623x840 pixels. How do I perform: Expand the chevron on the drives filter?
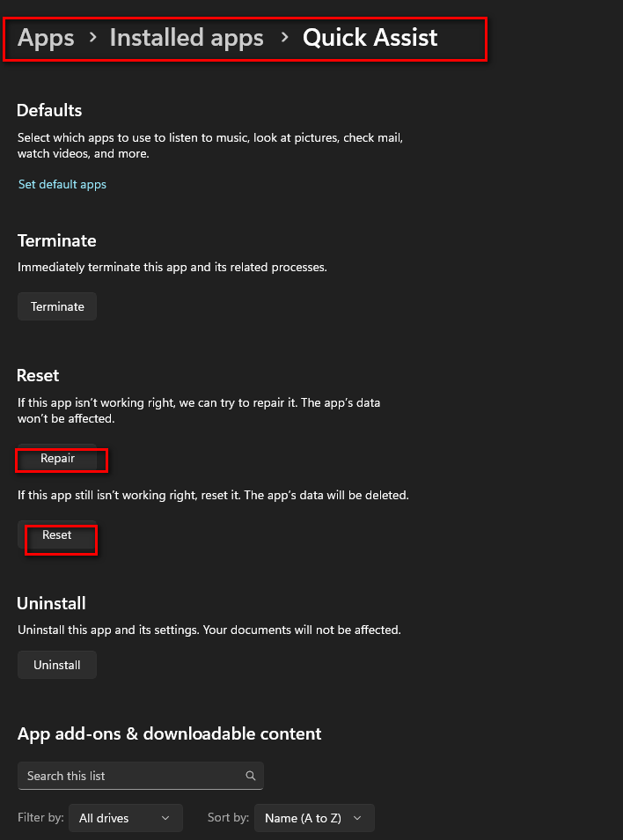click(165, 817)
